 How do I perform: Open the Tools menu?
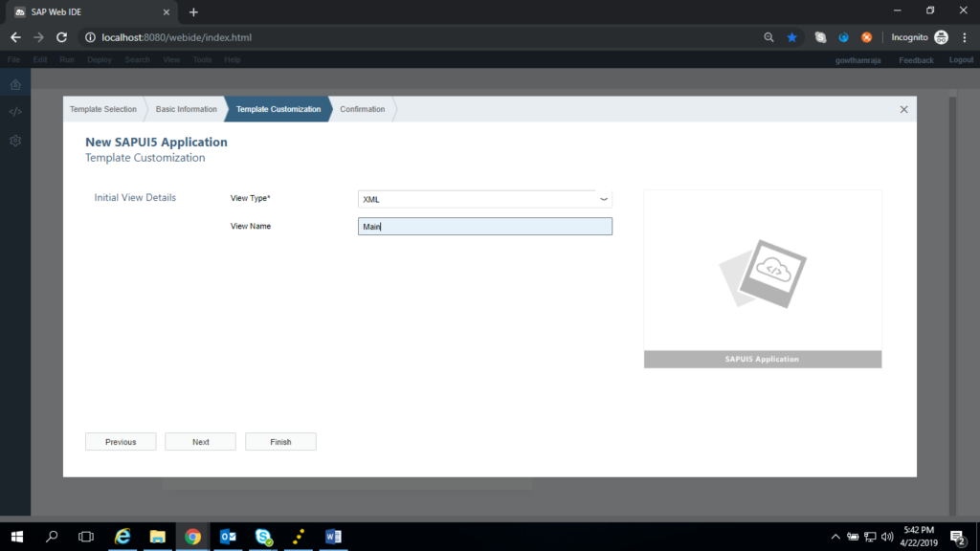click(202, 60)
